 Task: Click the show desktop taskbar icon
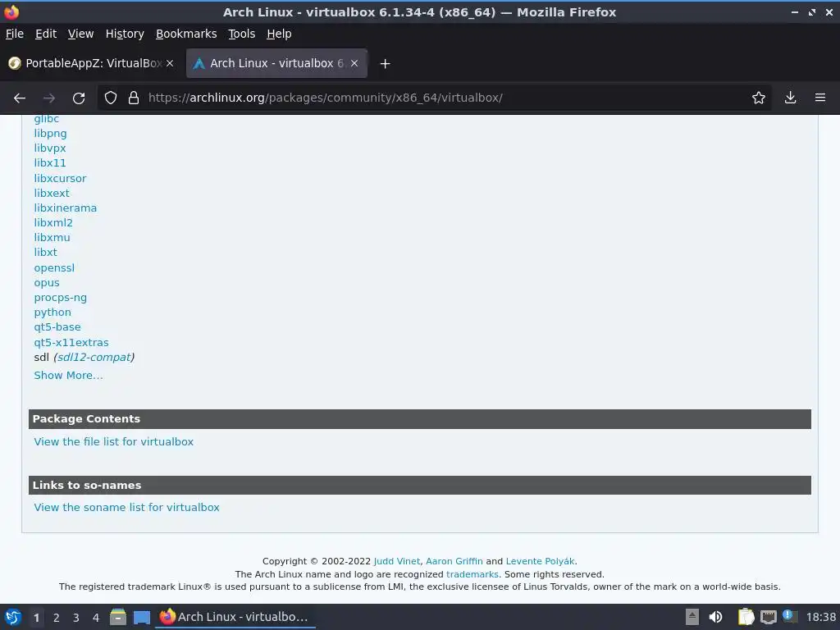(x=141, y=617)
